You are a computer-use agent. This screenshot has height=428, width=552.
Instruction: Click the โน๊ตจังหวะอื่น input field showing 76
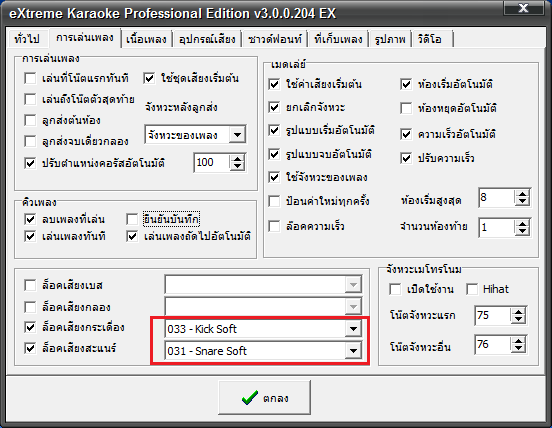[492, 344]
